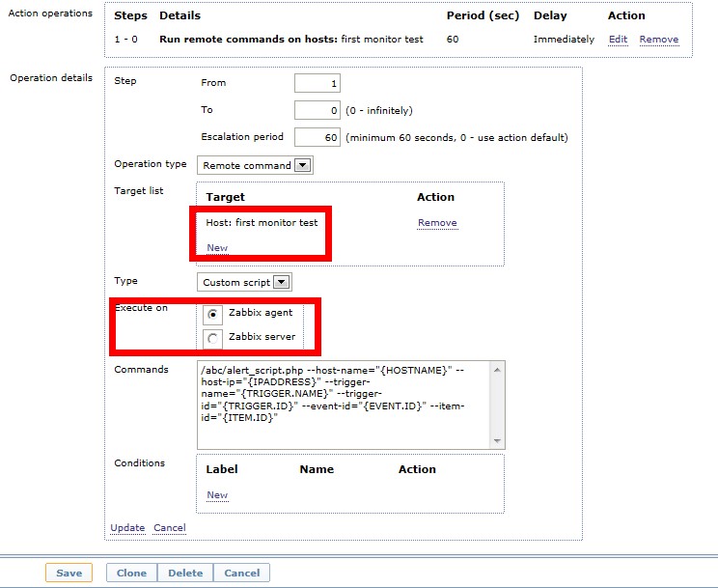Open the Operation type dropdown
The height and width of the screenshot is (588, 718).
255,165
